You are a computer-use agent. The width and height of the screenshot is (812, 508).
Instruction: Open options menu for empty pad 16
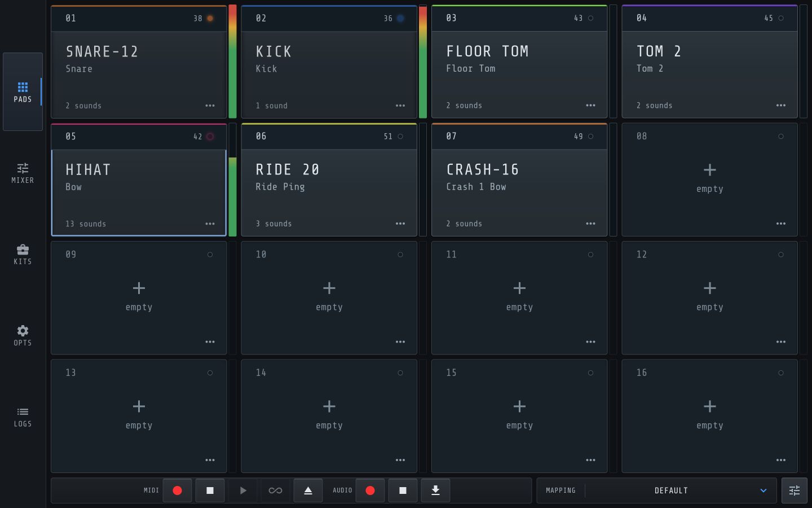781,460
